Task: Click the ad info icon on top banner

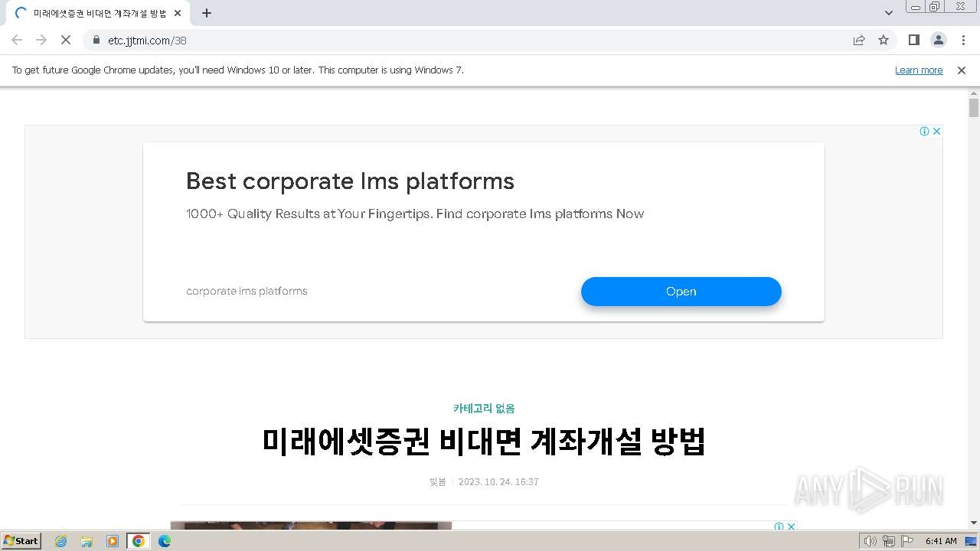Action: [x=925, y=131]
